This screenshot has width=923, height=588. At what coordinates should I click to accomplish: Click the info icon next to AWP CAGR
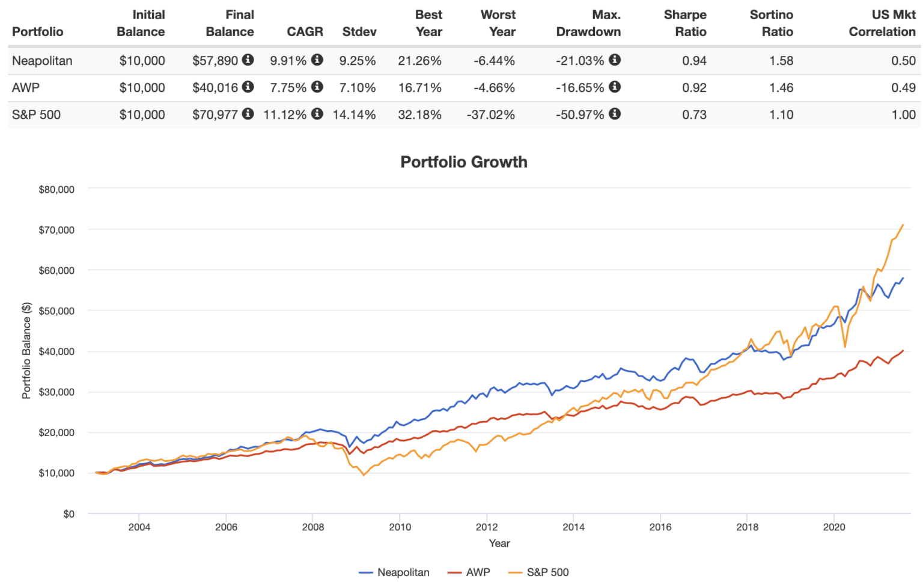pos(318,87)
